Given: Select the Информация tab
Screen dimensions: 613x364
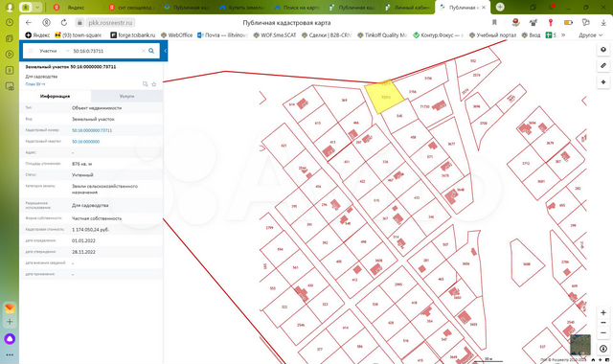Looking at the screenshot, I should pos(56,96).
